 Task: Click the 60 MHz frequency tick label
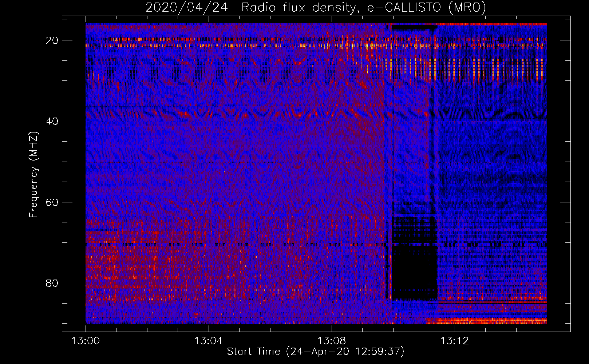[52, 202]
